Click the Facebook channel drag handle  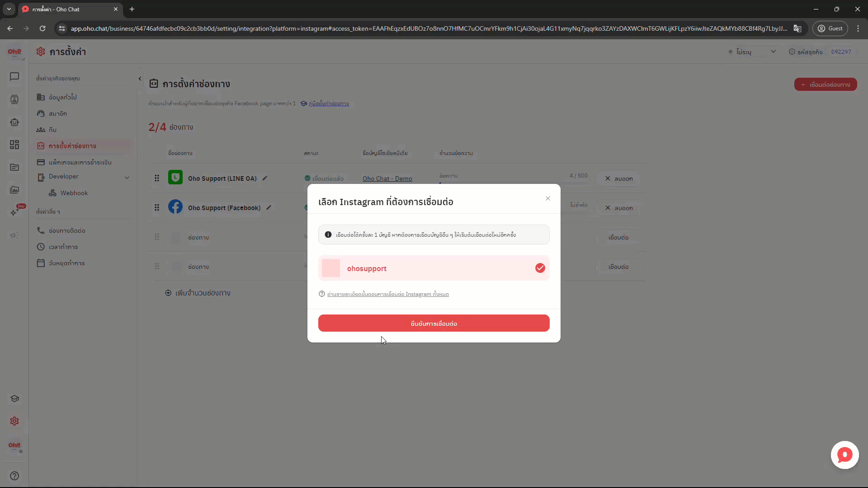[157, 207]
